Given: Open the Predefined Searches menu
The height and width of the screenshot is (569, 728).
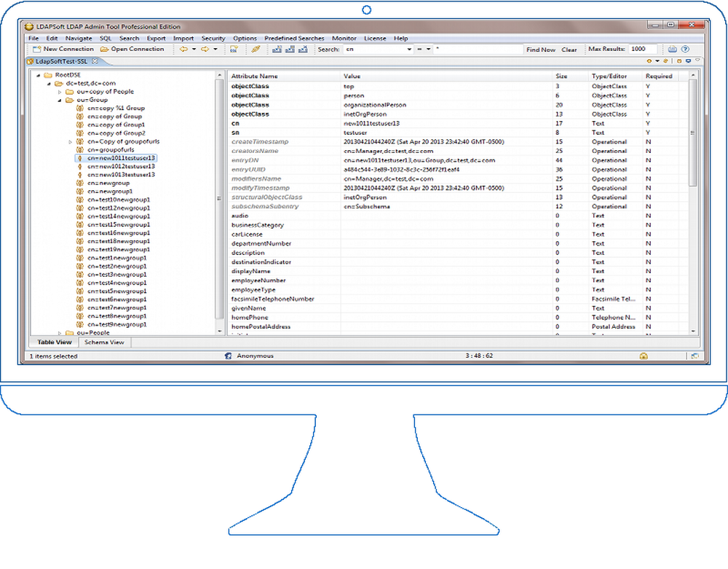Looking at the screenshot, I should 294,39.
